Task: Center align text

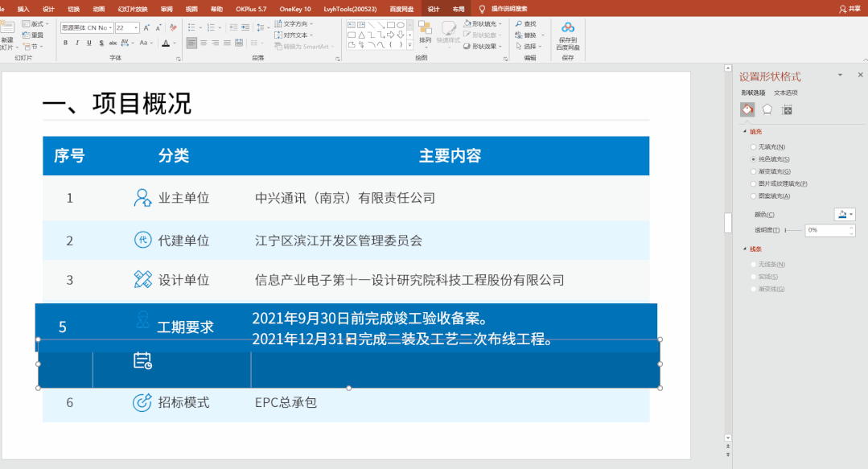Action: 204,43
